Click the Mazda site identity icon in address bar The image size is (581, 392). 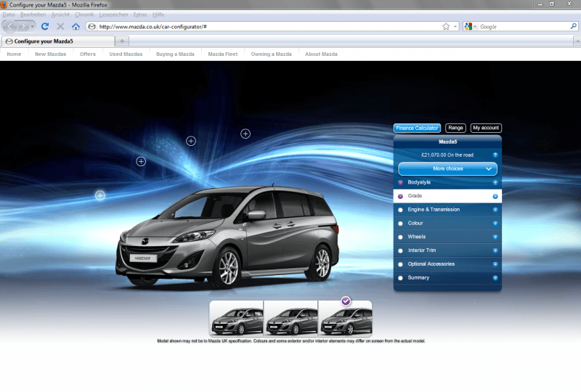[x=92, y=27]
